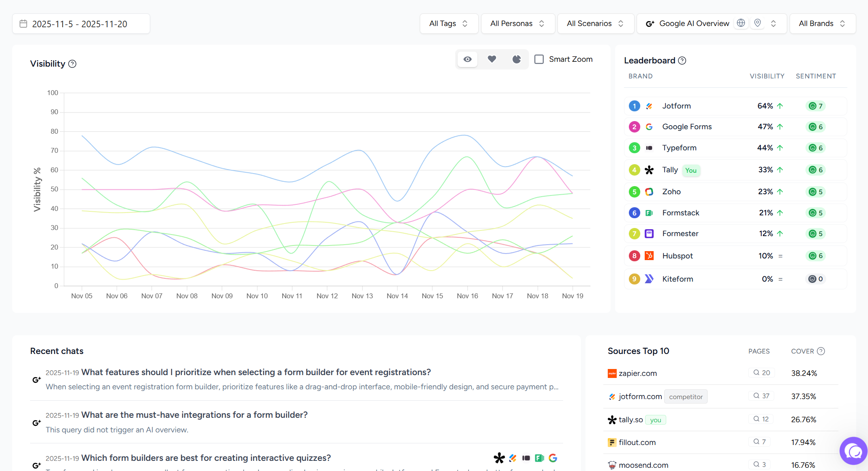The height and width of the screenshot is (471, 868).
Task: Click the calendar icon in the date range
Action: tap(24, 24)
